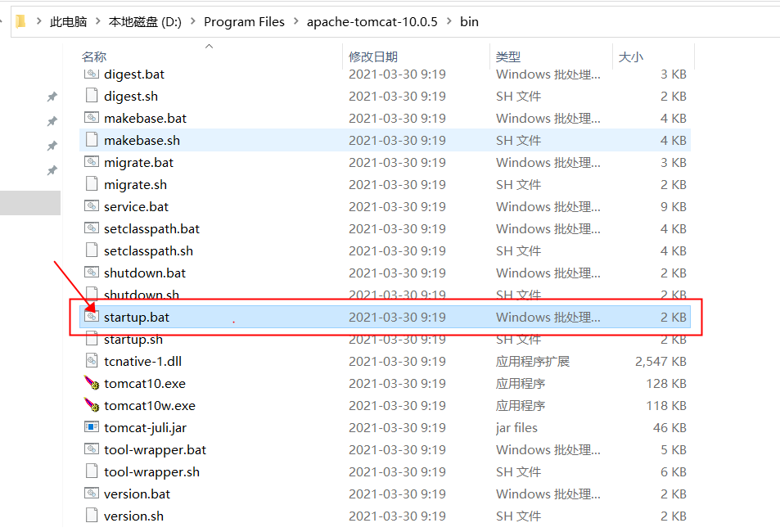Select the service.bat file name
This screenshot has height=532, width=780.
pos(137,206)
